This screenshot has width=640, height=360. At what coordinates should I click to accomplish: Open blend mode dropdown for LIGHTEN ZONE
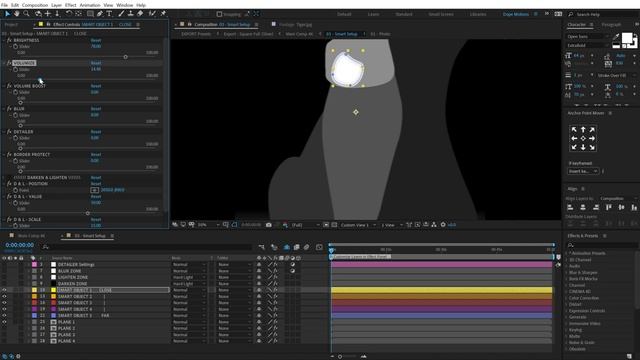tap(189, 278)
